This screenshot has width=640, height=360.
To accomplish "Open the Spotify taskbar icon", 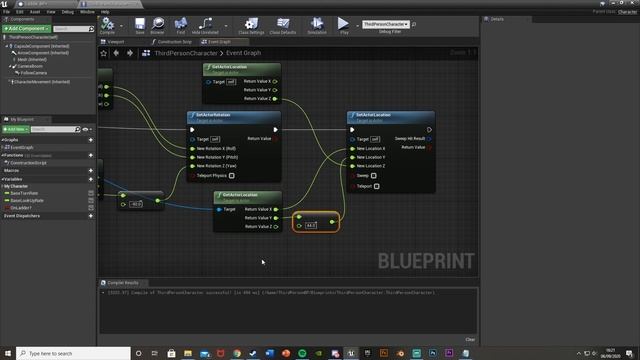I will (x=302, y=353).
